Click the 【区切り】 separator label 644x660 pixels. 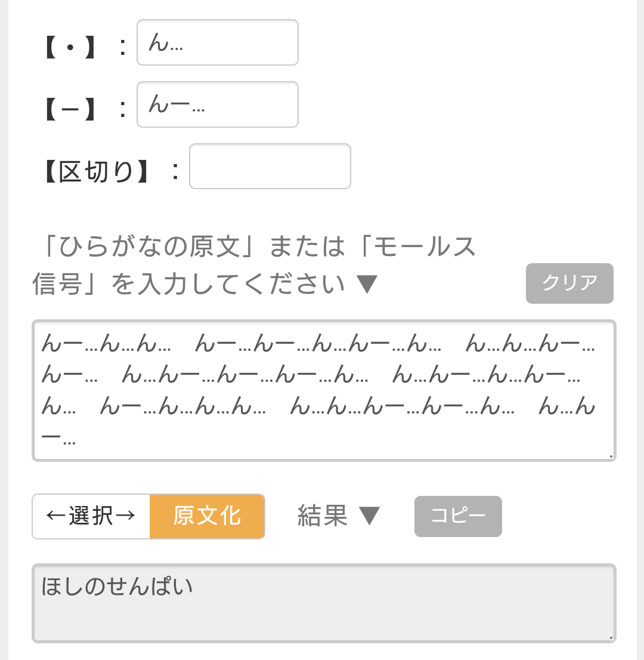pos(96,171)
